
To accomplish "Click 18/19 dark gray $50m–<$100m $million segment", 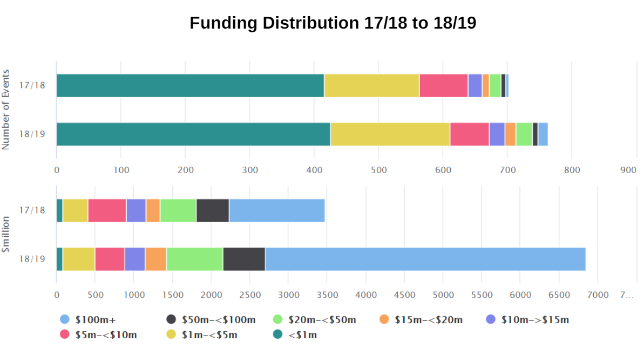I will (244, 259).
